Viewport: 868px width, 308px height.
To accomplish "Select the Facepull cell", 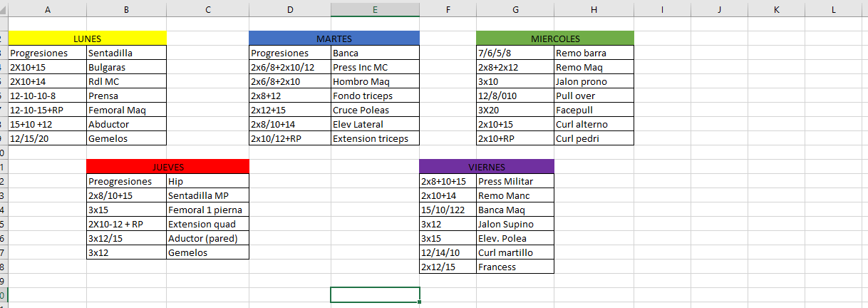I will (594, 110).
